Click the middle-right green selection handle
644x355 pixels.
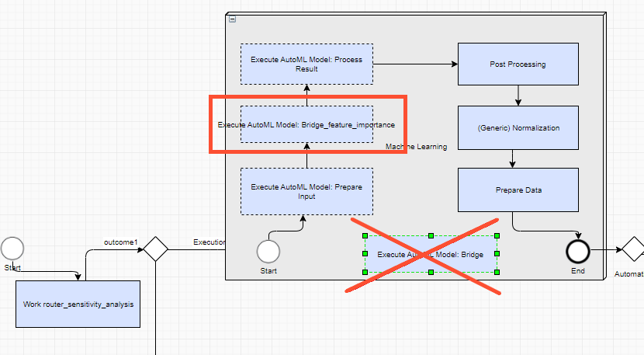(x=497, y=254)
